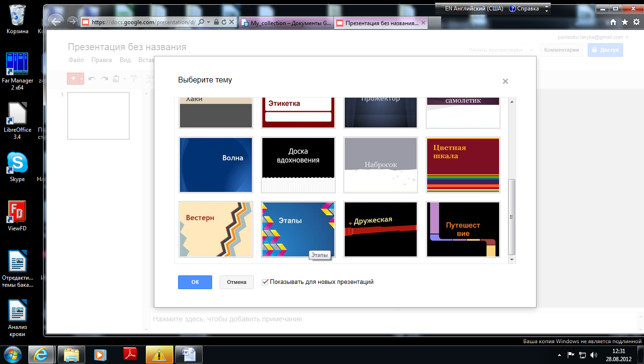This screenshot has width=644, height=364.
Task: Click the Справка help link
Action: coord(524,9)
